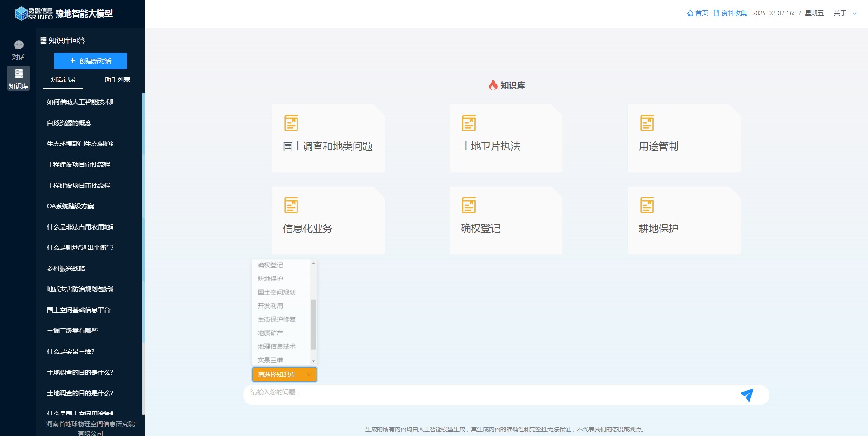Click the dropdown list scrollbar down arrow
Viewport: 868px width, 436px height.
click(x=313, y=361)
